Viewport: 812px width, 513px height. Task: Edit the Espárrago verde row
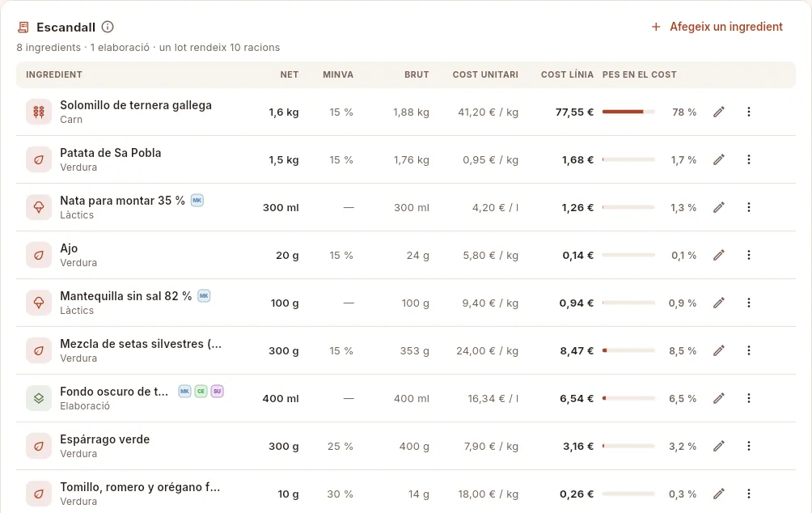719,446
